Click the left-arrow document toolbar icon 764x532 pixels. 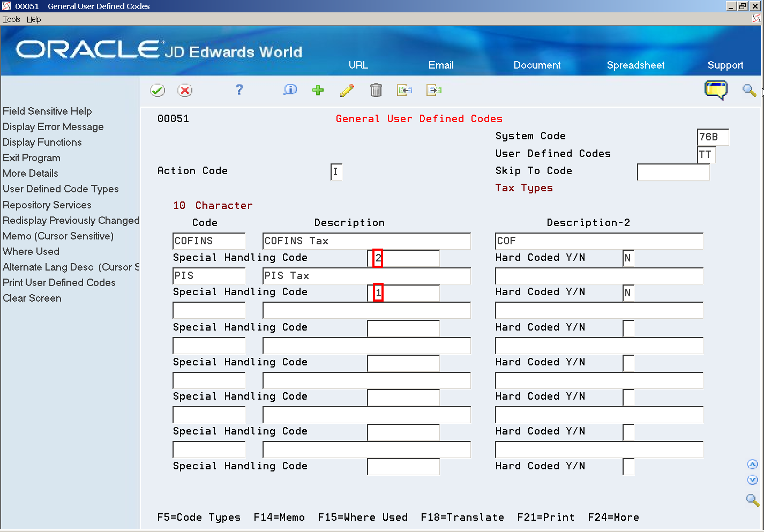click(405, 90)
